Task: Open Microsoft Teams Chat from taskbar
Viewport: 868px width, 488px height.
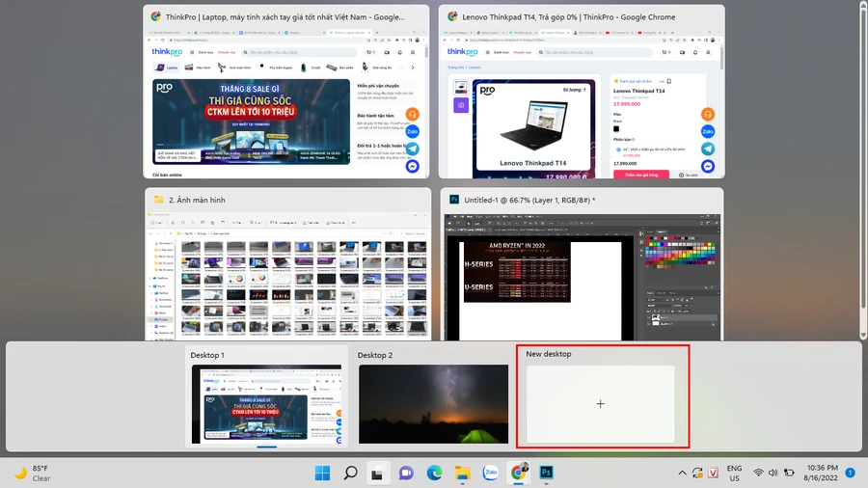Action: pos(406,474)
